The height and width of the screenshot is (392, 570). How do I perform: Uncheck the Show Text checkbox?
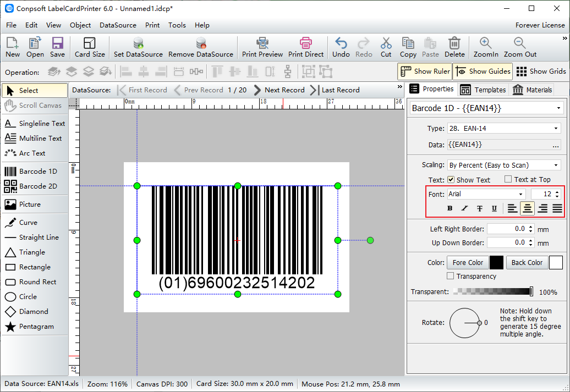(451, 179)
